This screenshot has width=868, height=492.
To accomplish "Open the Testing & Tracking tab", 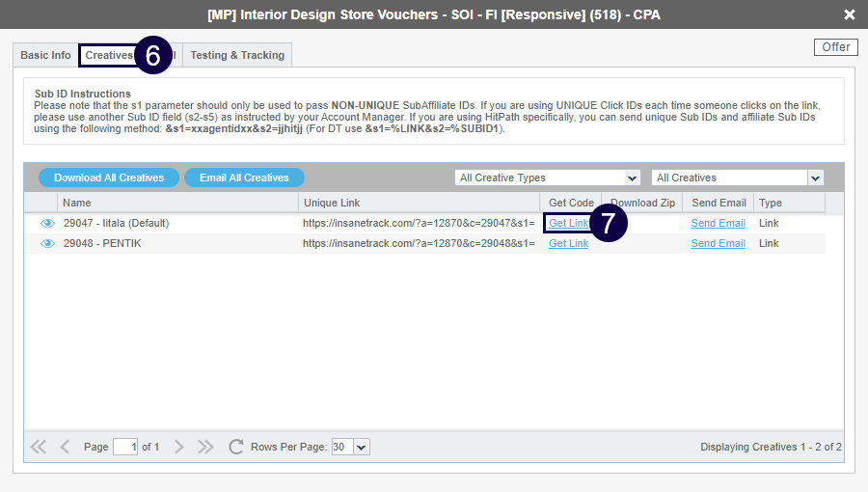I will [236, 55].
